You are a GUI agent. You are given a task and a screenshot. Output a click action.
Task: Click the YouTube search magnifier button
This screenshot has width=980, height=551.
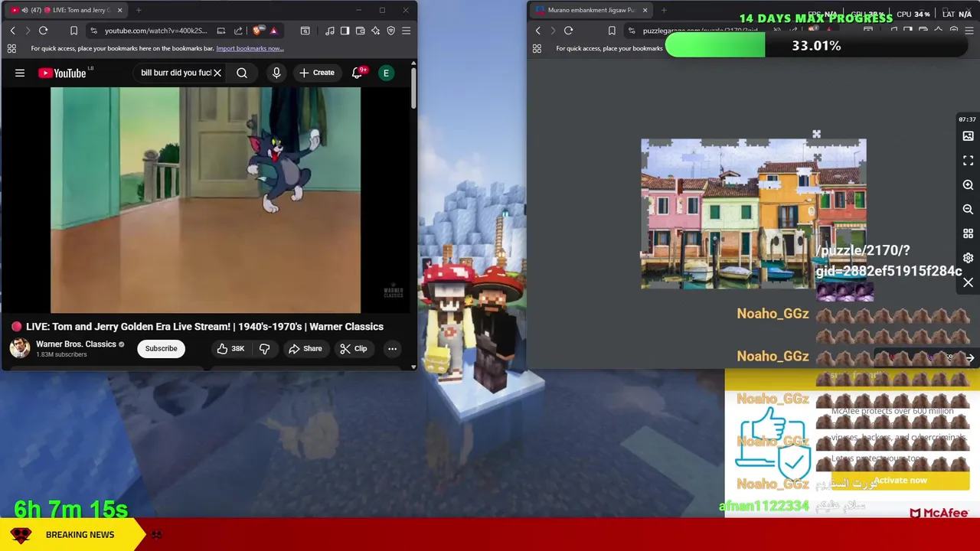tap(242, 73)
